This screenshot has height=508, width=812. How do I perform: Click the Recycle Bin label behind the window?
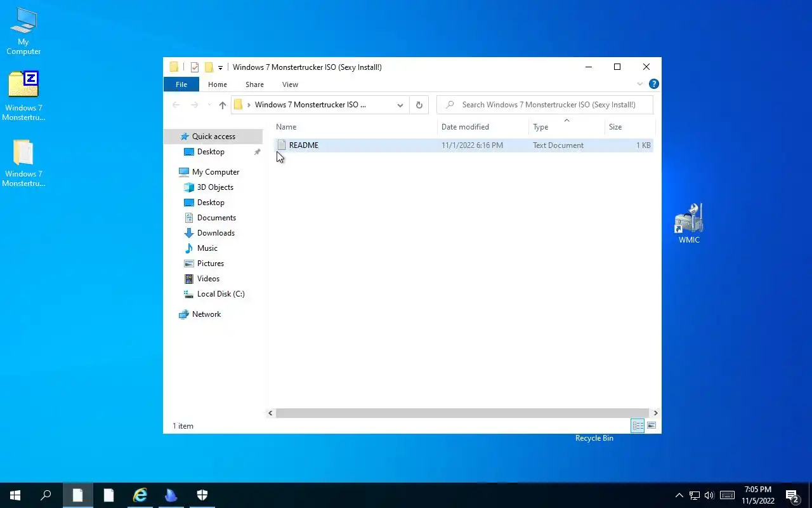point(594,438)
